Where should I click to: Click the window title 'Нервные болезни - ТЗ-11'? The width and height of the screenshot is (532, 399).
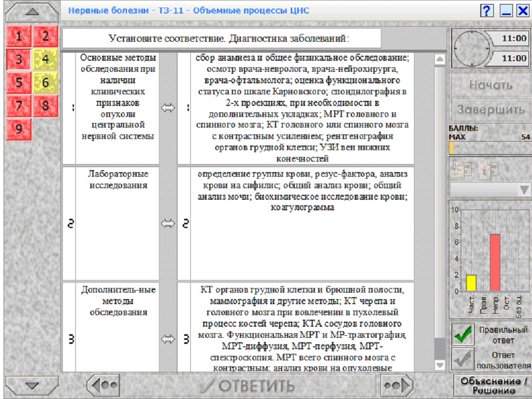(189, 11)
